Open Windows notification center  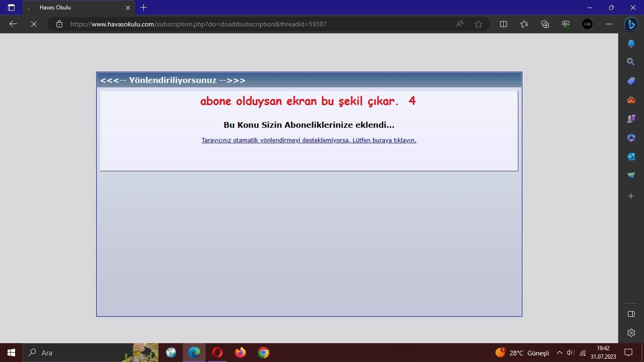coord(628,353)
